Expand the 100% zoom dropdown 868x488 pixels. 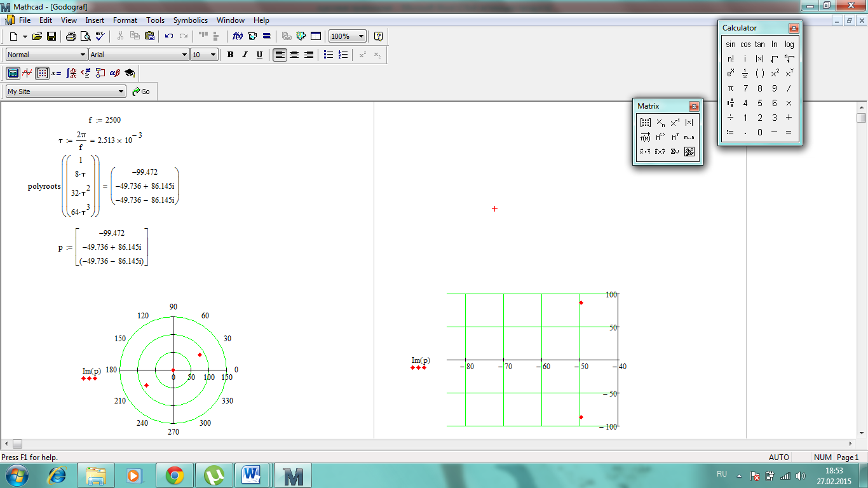(x=361, y=36)
